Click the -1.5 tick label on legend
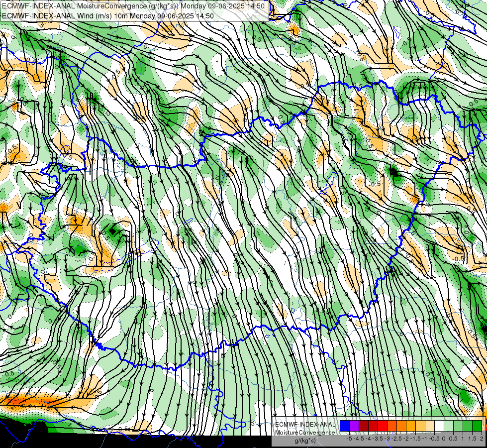Image resolution: width=487 pixels, height=448 pixels. point(415,439)
